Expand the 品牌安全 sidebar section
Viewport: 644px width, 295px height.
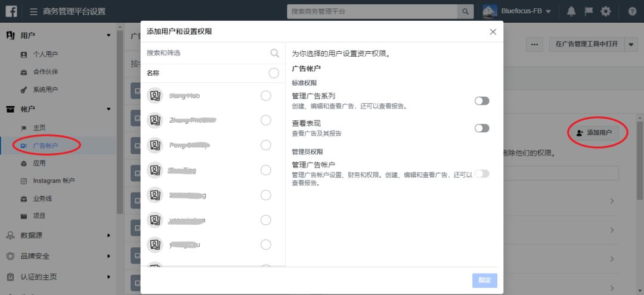click(x=109, y=256)
